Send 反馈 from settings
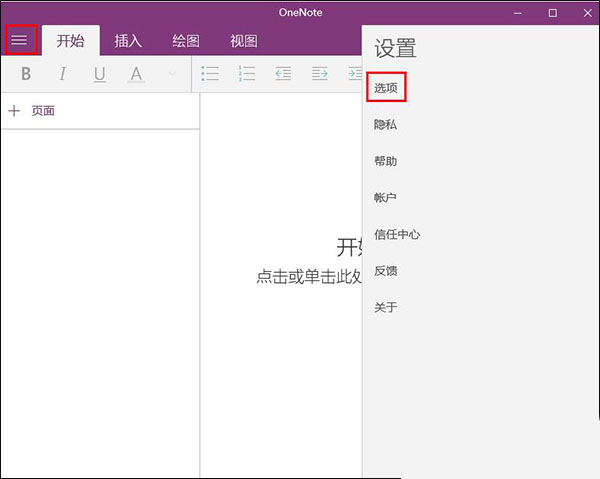600x479 pixels. pos(385,271)
